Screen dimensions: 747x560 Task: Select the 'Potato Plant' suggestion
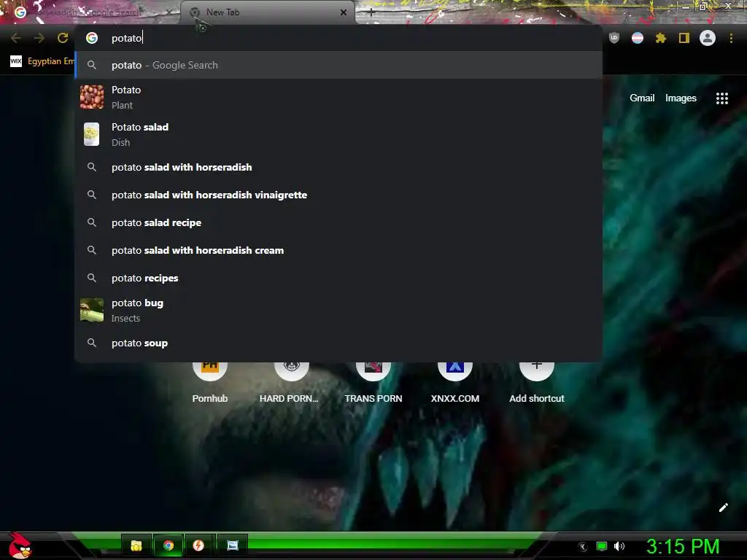coord(338,98)
